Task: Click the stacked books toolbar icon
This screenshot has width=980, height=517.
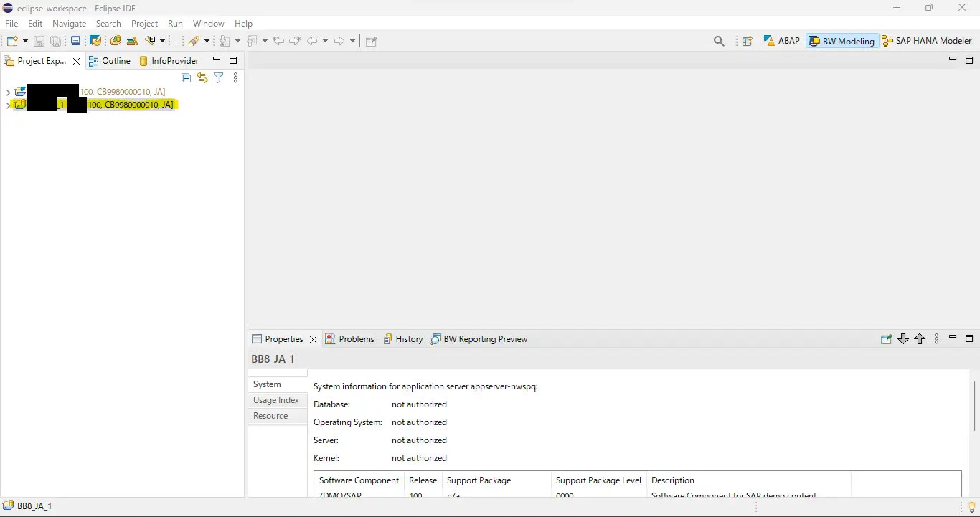Action: point(132,41)
